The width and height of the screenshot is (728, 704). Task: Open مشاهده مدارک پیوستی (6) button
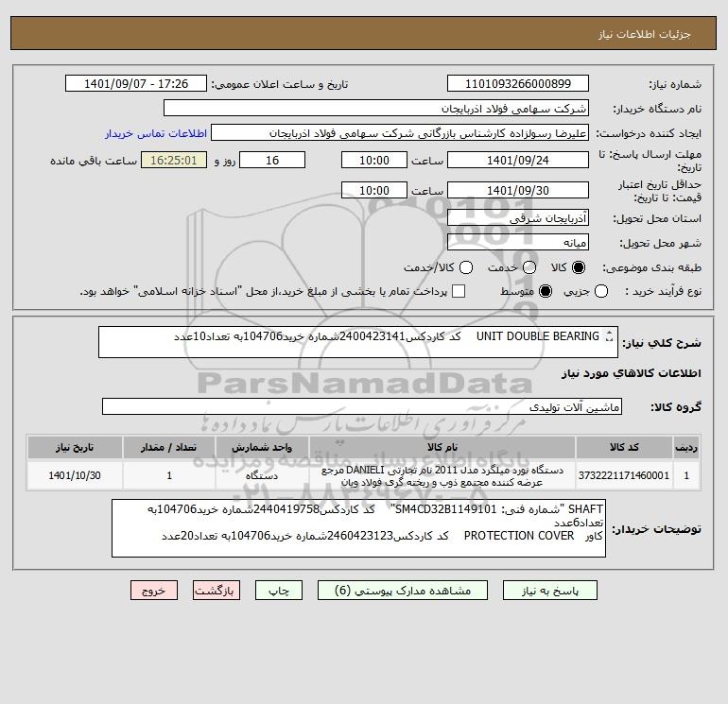[x=403, y=591]
